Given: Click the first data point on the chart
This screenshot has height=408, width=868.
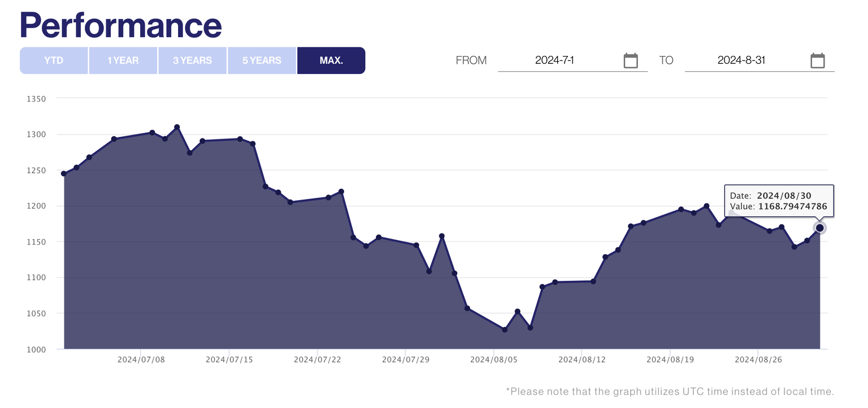Looking at the screenshot, I should (65, 173).
